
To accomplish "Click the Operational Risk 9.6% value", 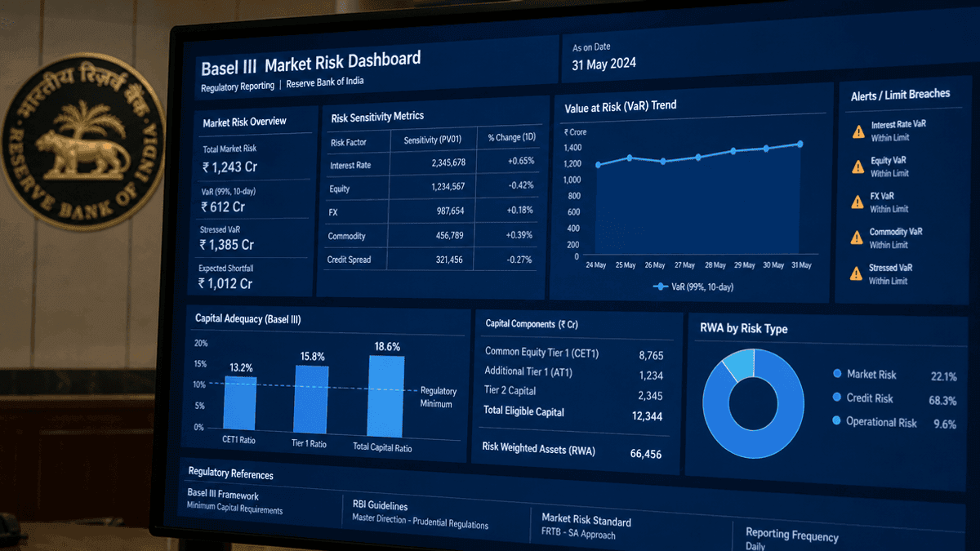I will pos(944,424).
